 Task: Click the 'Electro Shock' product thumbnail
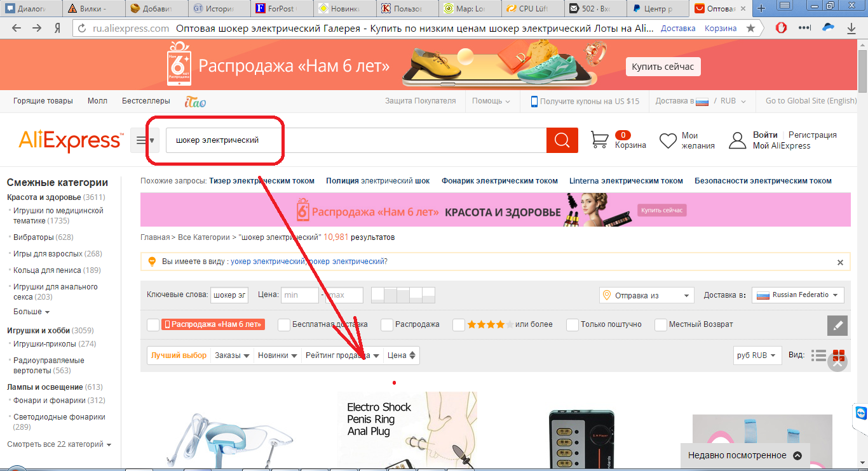[407, 431]
